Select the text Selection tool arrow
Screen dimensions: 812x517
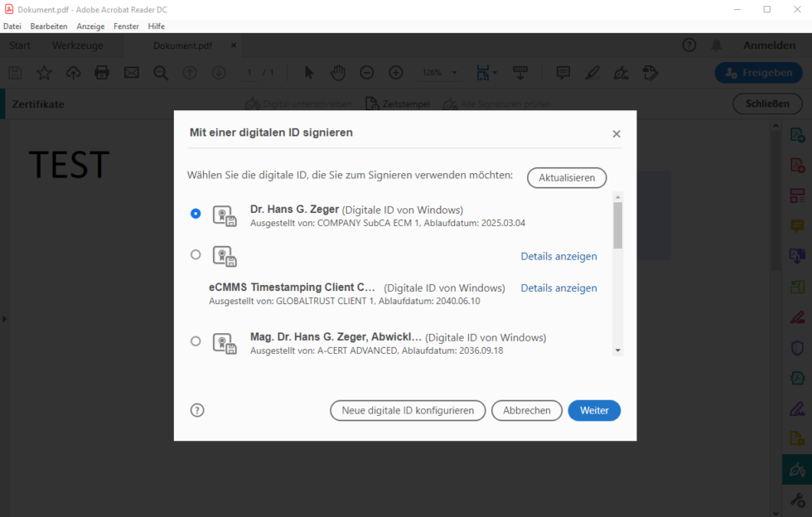[307, 73]
